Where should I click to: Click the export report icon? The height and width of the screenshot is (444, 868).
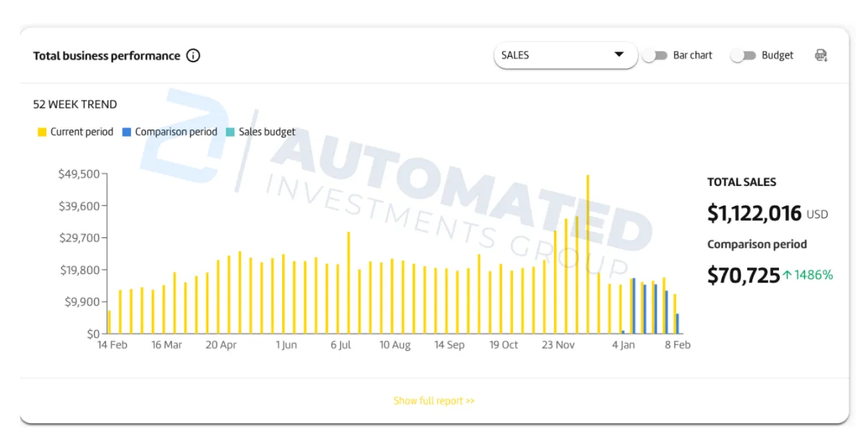pos(821,56)
